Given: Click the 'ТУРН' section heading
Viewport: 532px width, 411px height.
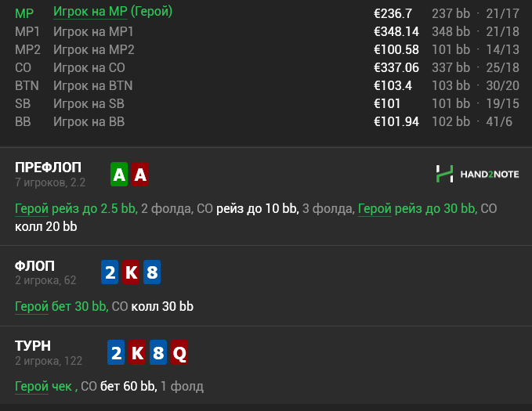Looking at the screenshot, I should (33, 346).
